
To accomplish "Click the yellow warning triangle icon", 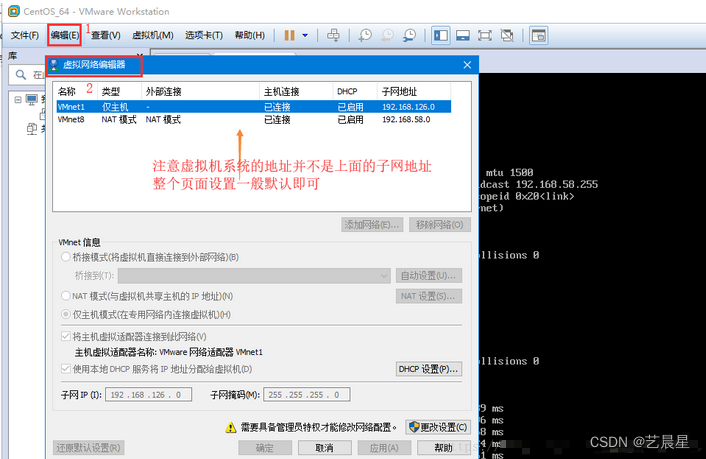I will click(x=231, y=427).
